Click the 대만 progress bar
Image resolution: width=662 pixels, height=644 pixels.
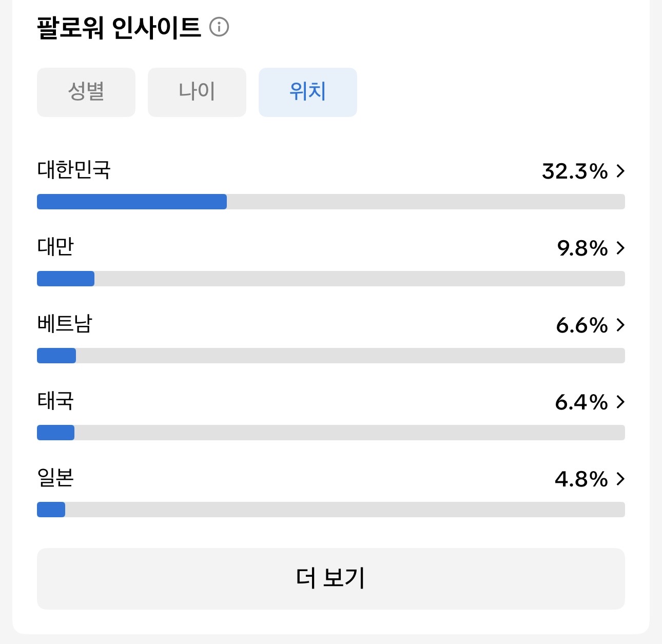(x=330, y=279)
